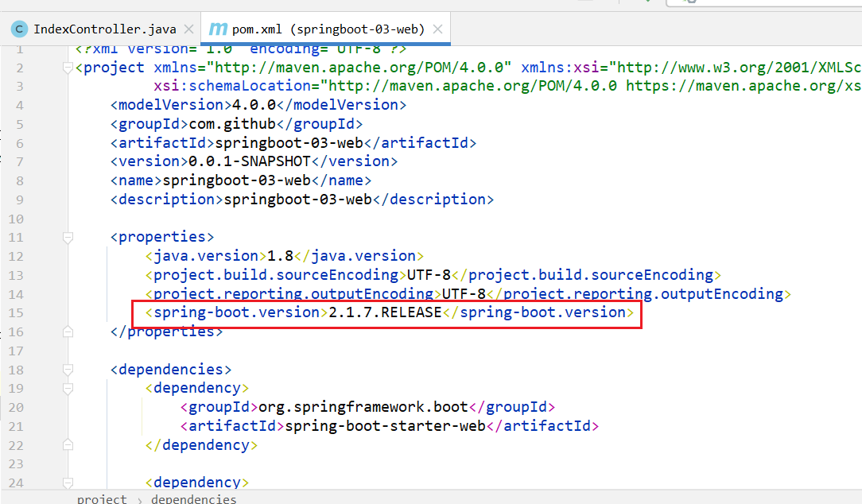Click the "dependencies" breadcrumb

click(193, 498)
